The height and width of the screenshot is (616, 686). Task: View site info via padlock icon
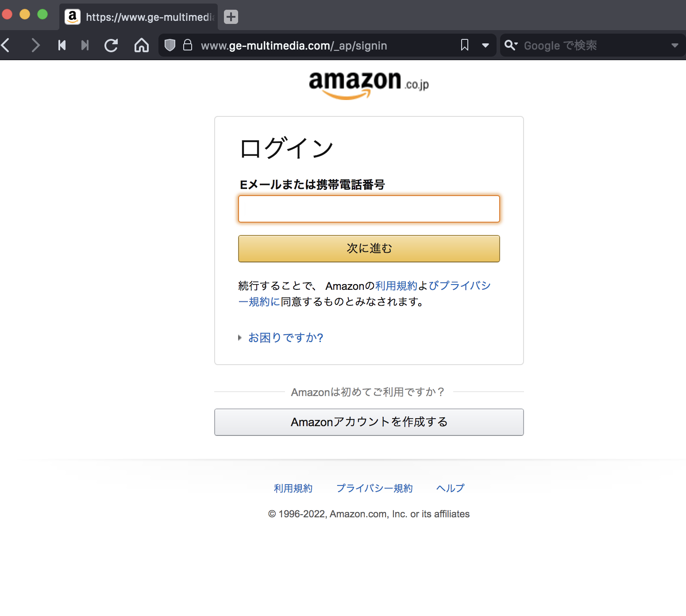[x=188, y=45]
